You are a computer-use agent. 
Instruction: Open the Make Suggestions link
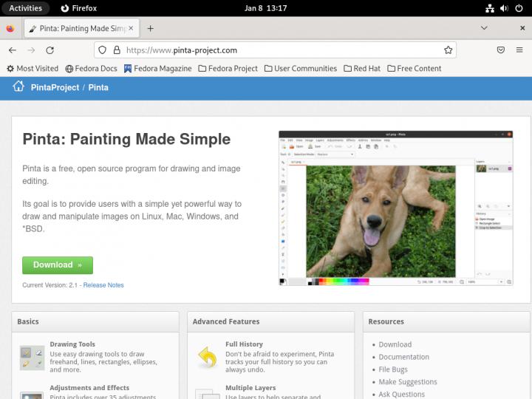tap(408, 382)
